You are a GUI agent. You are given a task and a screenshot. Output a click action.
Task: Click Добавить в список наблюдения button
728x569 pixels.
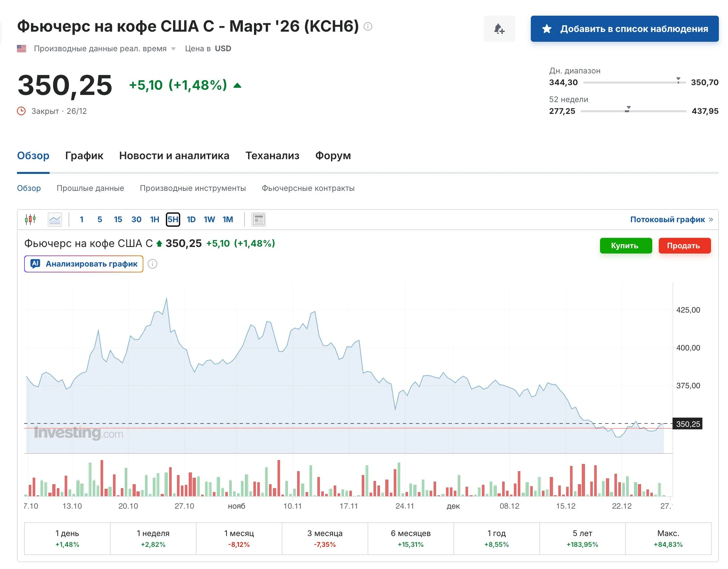[x=624, y=29]
